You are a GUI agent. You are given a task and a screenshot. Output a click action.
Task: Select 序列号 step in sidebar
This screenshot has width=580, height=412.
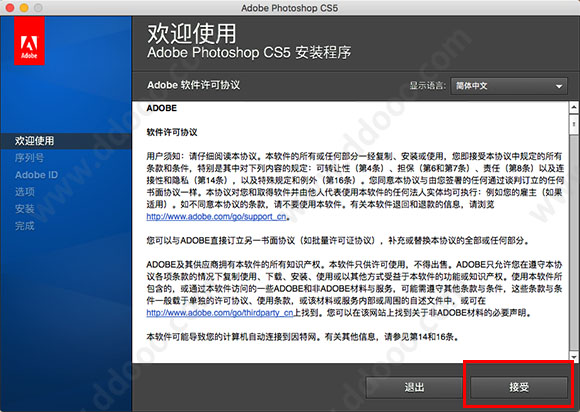point(29,158)
